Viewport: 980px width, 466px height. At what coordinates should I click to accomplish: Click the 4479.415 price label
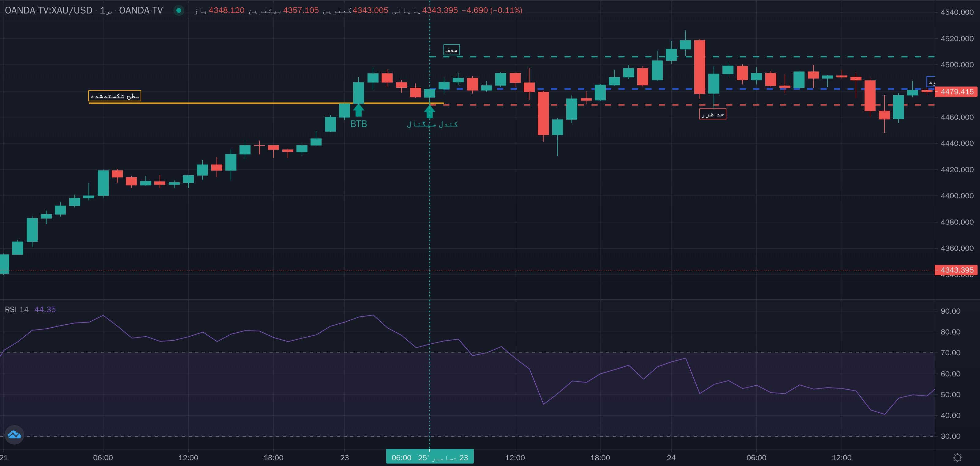pos(957,92)
